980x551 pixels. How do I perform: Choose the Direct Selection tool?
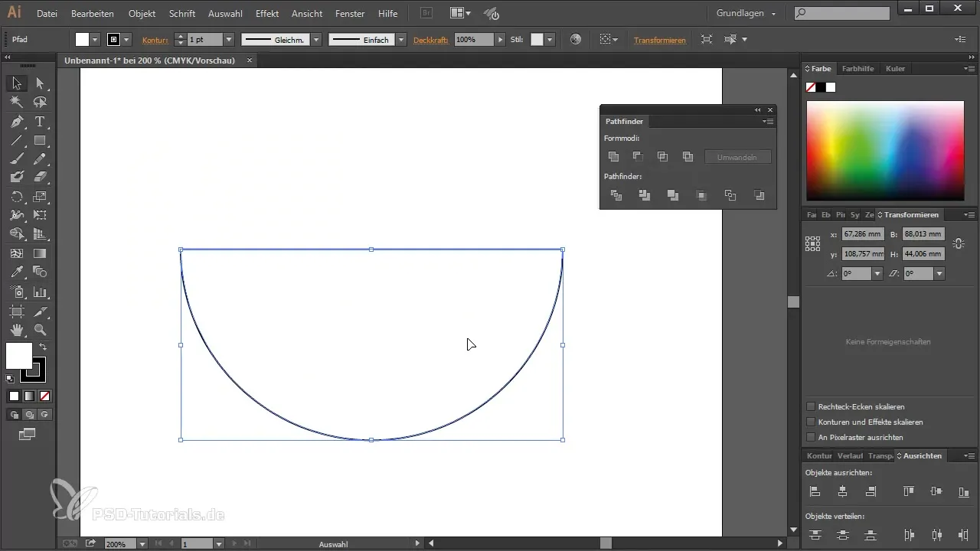(x=40, y=83)
